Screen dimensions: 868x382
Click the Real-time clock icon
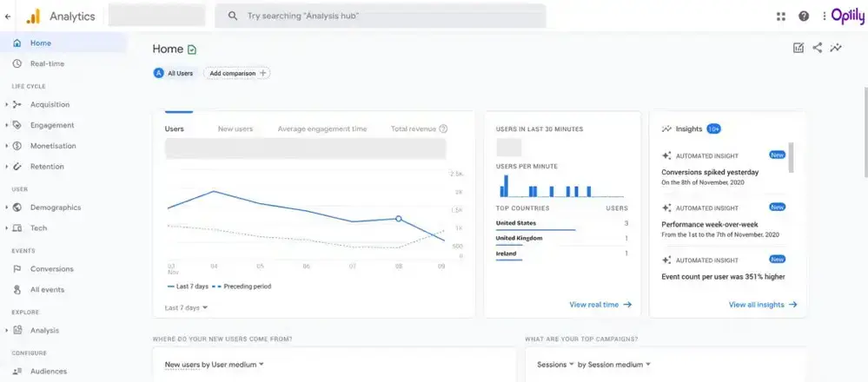tap(17, 63)
